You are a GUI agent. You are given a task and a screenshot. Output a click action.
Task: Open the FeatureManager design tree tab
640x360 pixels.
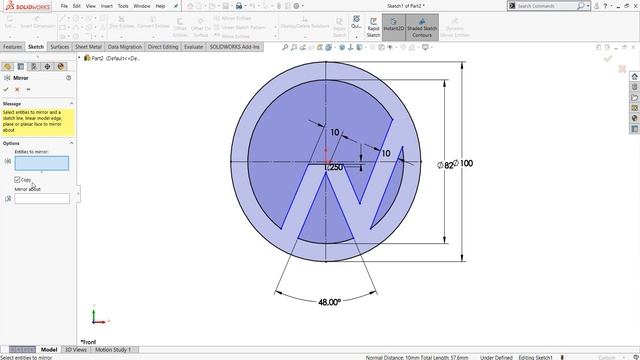[7, 67]
